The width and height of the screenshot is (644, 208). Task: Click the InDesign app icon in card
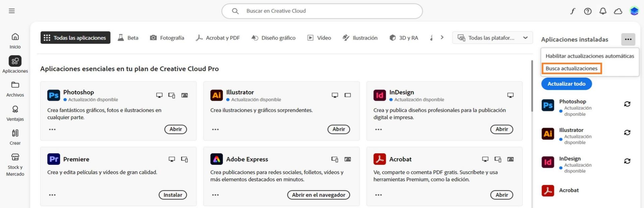pos(380,95)
